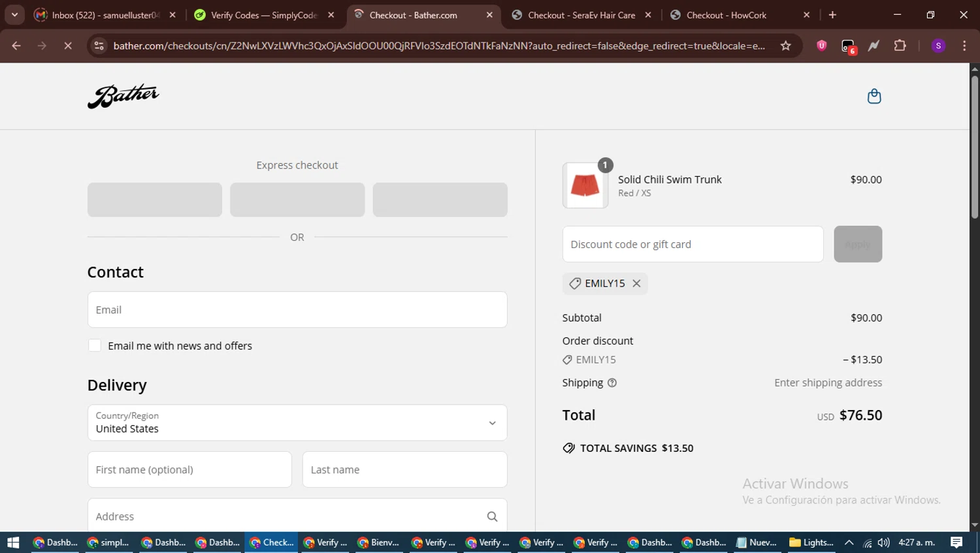Click the Enter shipping address text
The height and width of the screenshot is (553, 980).
828,383
